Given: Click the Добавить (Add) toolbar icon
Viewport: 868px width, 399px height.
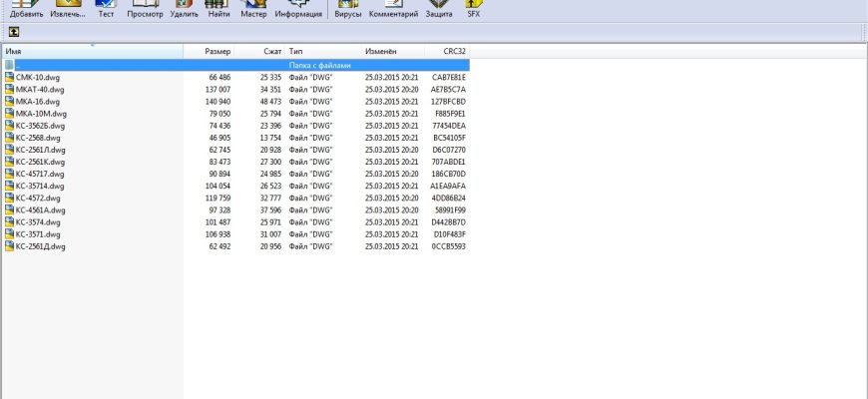Looking at the screenshot, I should point(25,9).
